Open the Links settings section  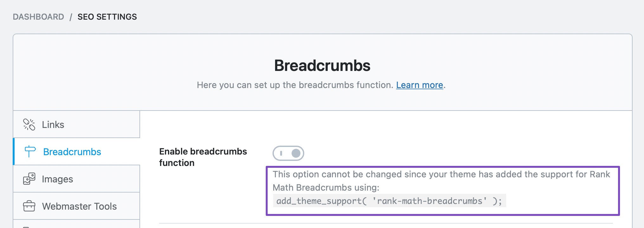[x=53, y=124]
